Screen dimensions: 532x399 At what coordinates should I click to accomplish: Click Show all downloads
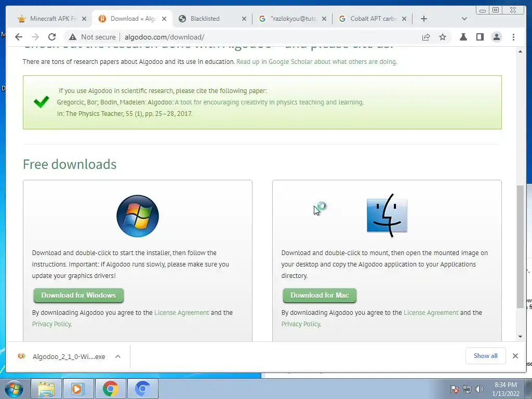[486, 356]
